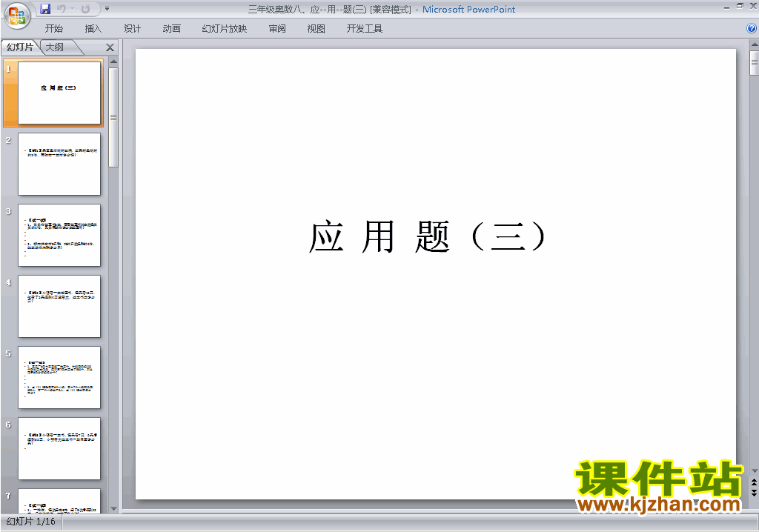This screenshot has width=759, height=532.
Task: Switch to the 动画 ribbon tab
Action: [x=171, y=29]
